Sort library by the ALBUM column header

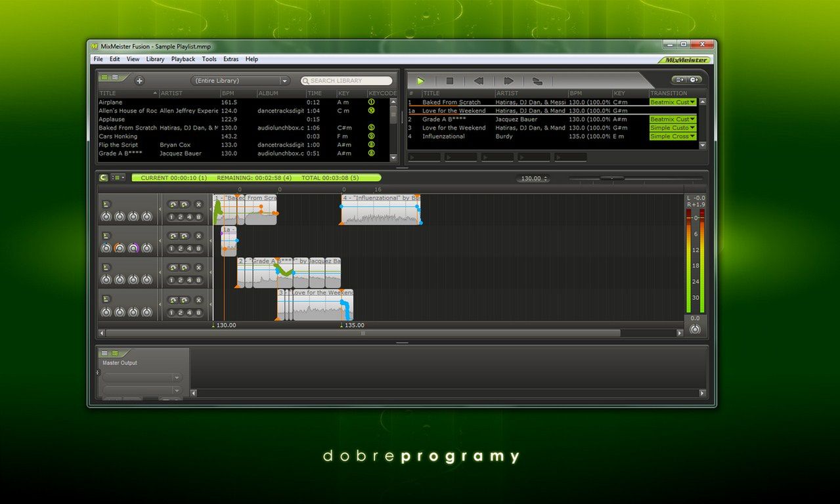click(x=280, y=93)
